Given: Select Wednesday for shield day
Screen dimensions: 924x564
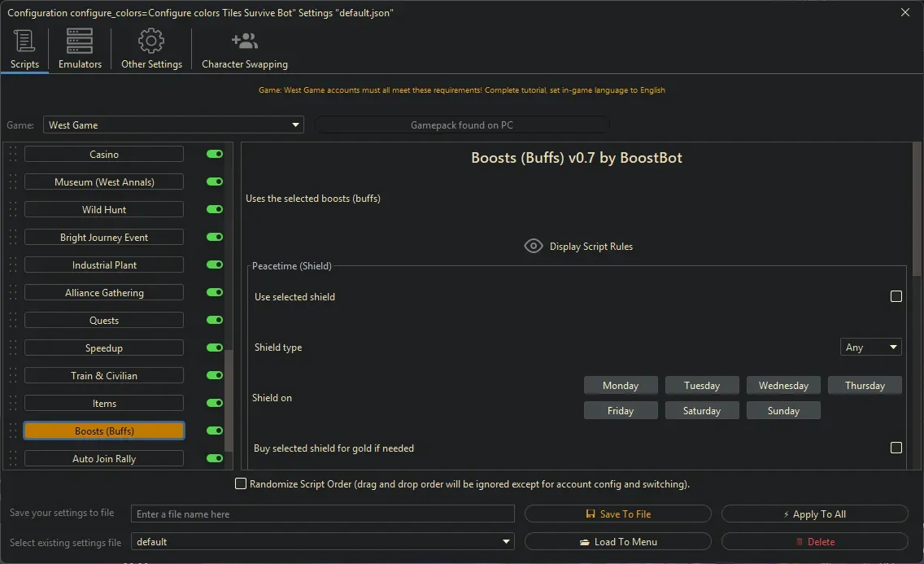Looking at the screenshot, I should click(x=783, y=386).
